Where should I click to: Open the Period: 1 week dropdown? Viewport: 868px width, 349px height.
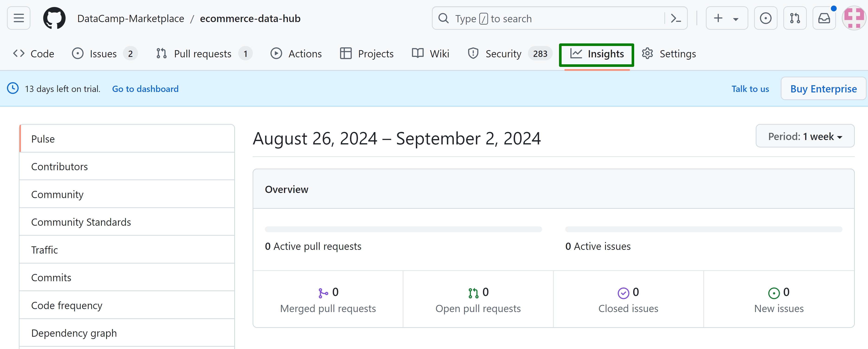pyautogui.click(x=805, y=136)
